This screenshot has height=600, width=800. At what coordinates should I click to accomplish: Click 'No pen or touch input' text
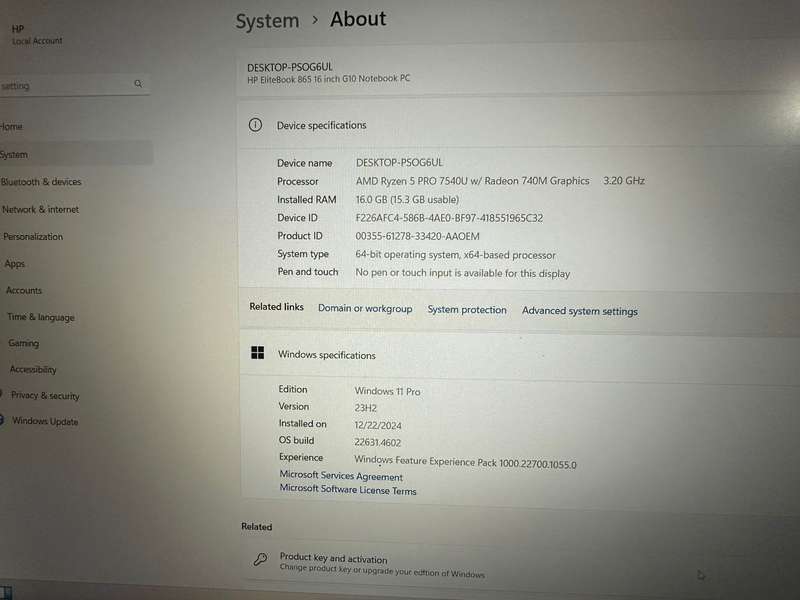tap(463, 273)
